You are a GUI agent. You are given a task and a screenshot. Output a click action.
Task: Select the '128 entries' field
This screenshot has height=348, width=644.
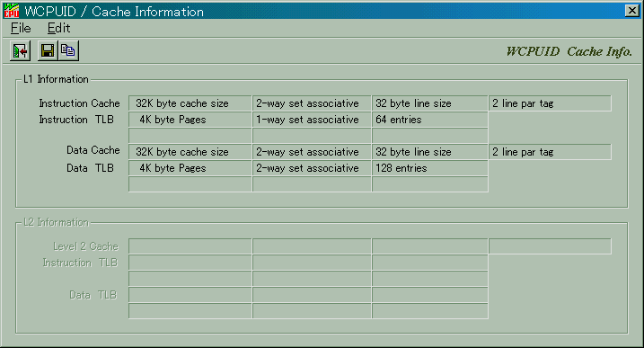point(430,168)
